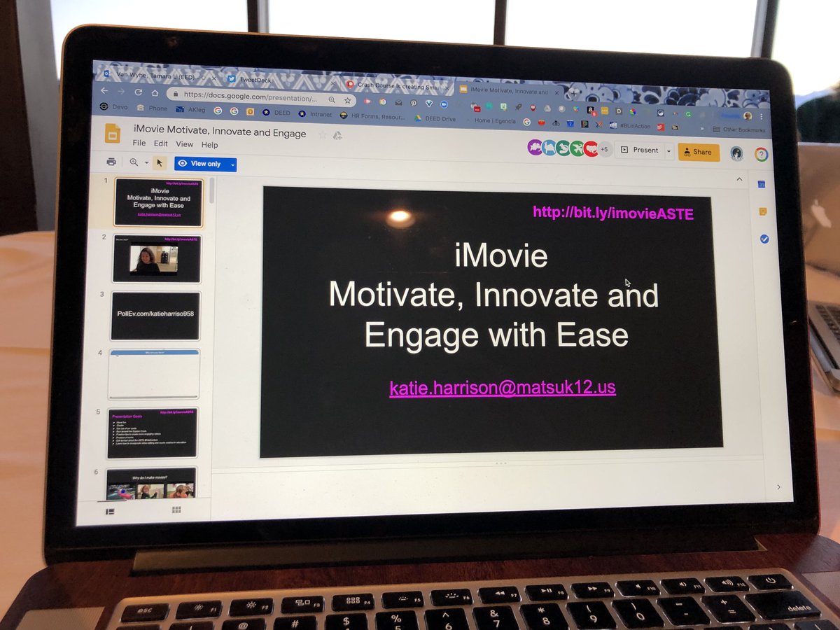Select slide 4 thumbnail
Screen dimensions: 840x630
154,374
